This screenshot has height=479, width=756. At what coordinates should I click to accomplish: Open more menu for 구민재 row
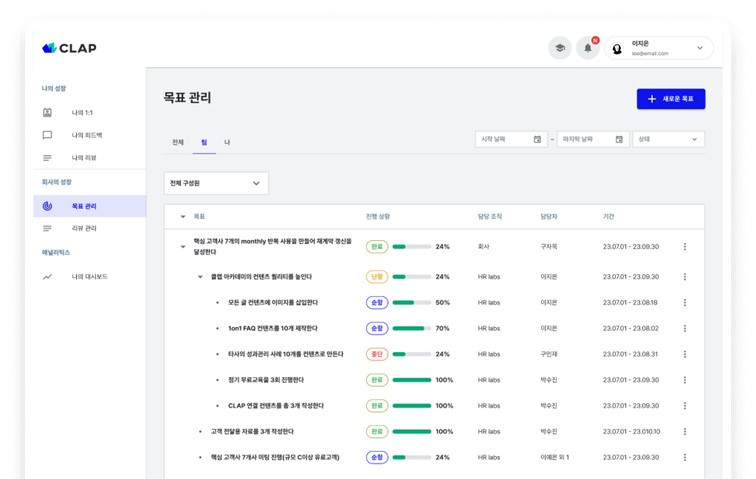[685, 354]
